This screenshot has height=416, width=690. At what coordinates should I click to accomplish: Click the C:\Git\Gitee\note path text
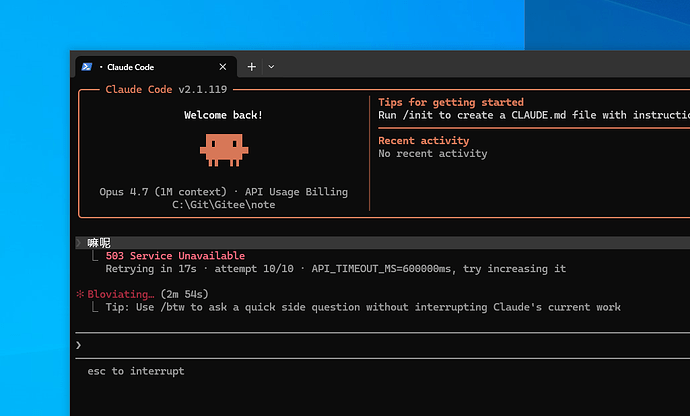[224, 205]
